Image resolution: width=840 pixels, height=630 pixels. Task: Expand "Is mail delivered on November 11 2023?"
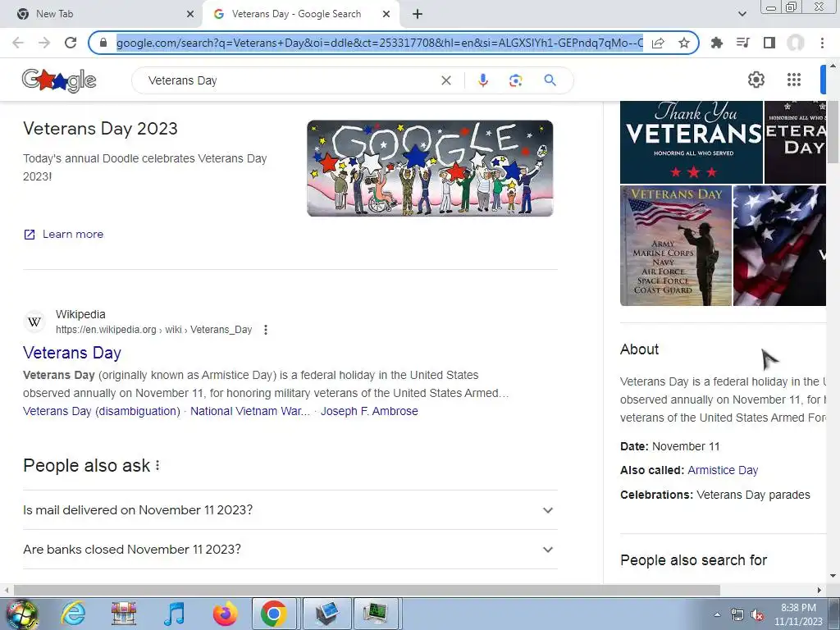tap(290, 510)
